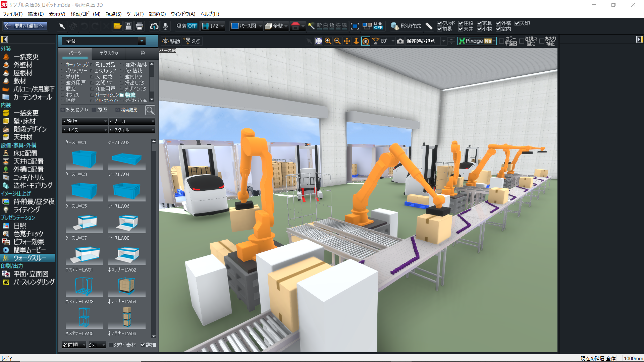This screenshot has height=362, width=644.
Task: Click the 形状作成 button
Action: (x=406, y=26)
